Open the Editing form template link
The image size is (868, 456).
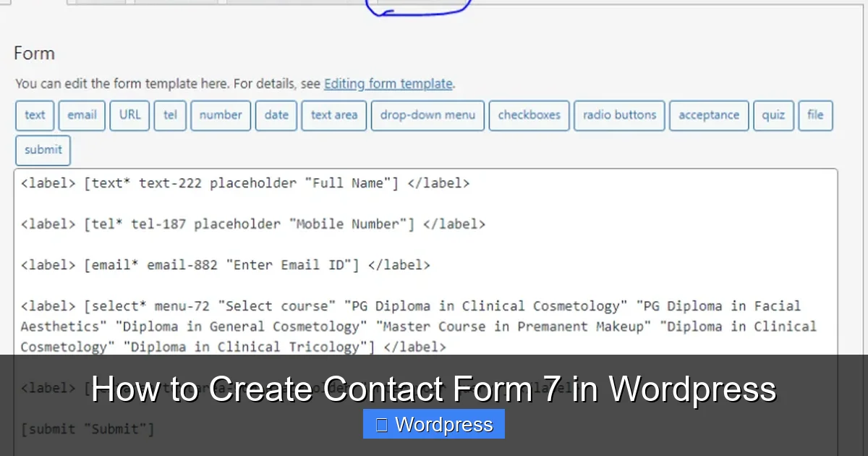[388, 84]
